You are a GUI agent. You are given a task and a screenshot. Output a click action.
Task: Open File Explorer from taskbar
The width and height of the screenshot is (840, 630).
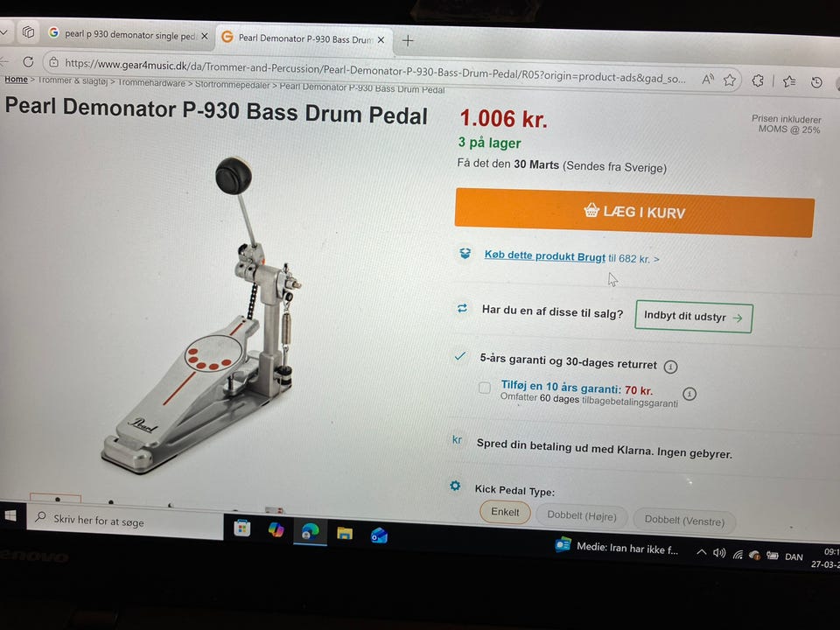point(345,533)
